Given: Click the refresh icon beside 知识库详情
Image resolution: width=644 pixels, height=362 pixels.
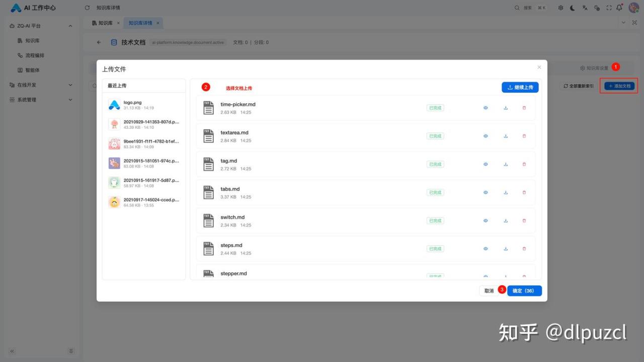Looking at the screenshot, I should (87, 8).
